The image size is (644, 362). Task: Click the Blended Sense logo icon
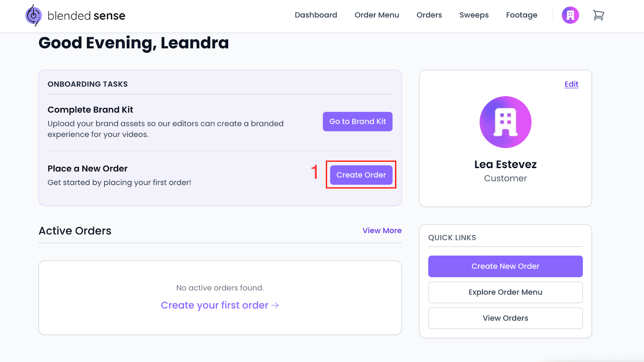point(33,16)
